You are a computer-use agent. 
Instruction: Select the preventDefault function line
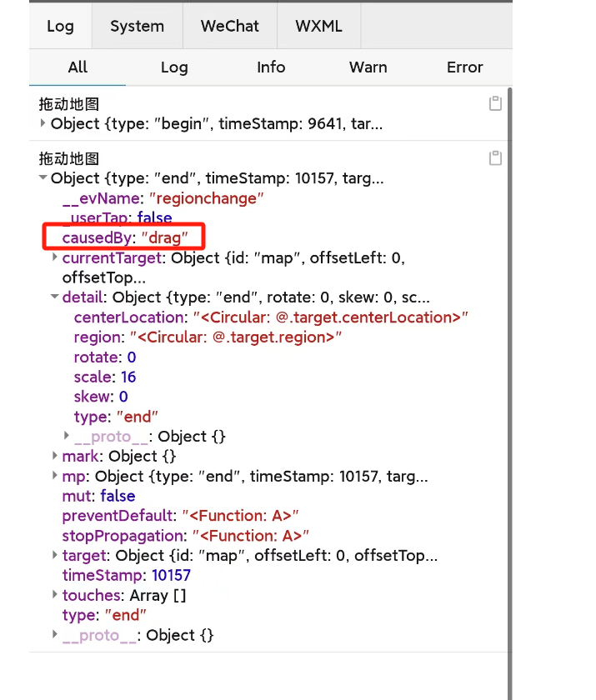pyautogui.click(x=180, y=516)
